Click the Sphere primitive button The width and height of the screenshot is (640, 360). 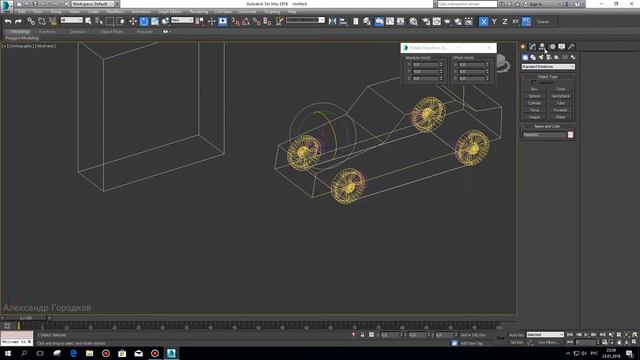(x=534, y=96)
